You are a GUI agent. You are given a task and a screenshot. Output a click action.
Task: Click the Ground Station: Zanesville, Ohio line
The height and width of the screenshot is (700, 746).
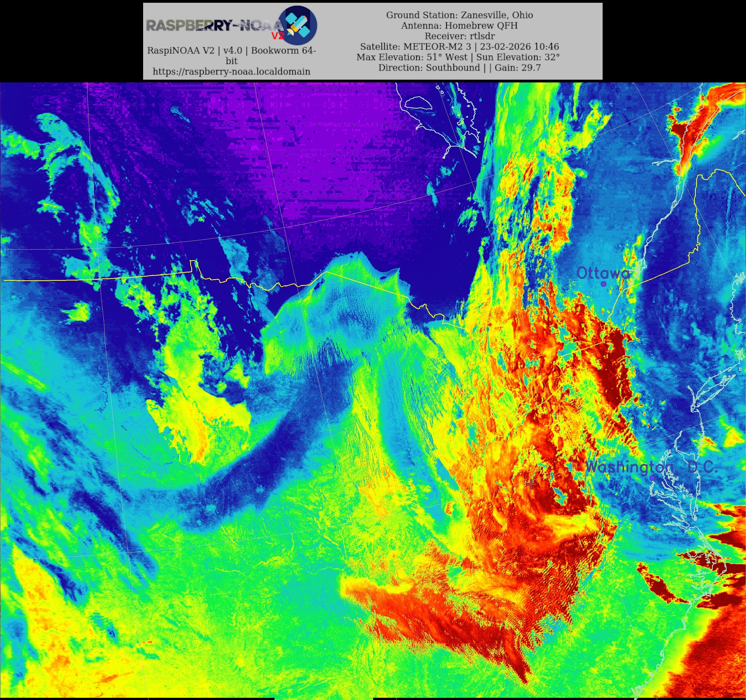[459, 15]
